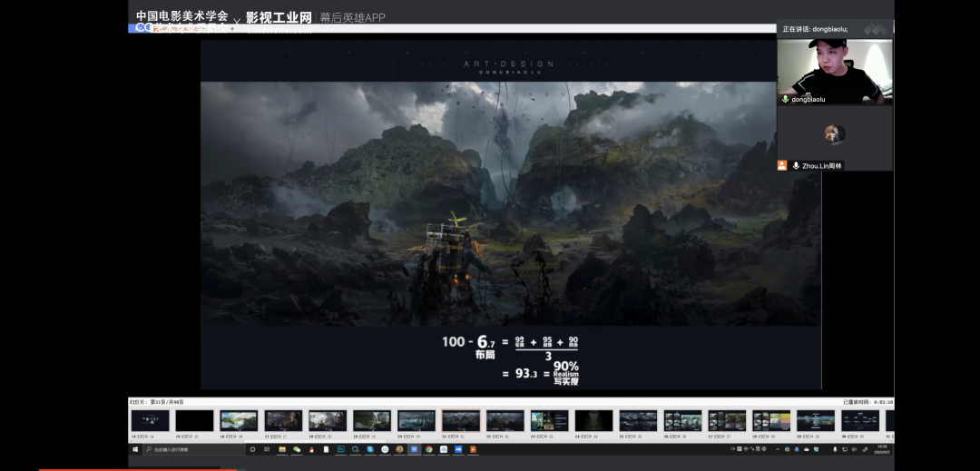The height and width of the screenshot is (471, 980).
Task: Open File Explorer from the taskbar
Action: pyautogui.click(x=282, y=449)
